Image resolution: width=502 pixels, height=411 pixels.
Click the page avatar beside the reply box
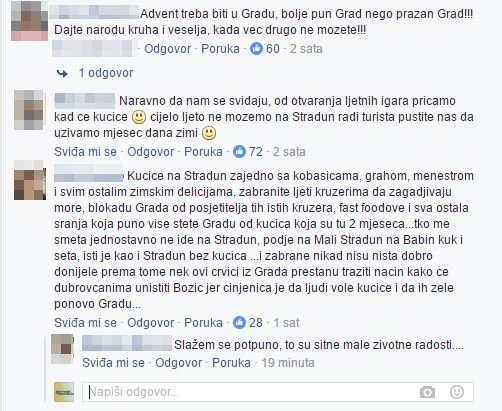click(64, 392)
